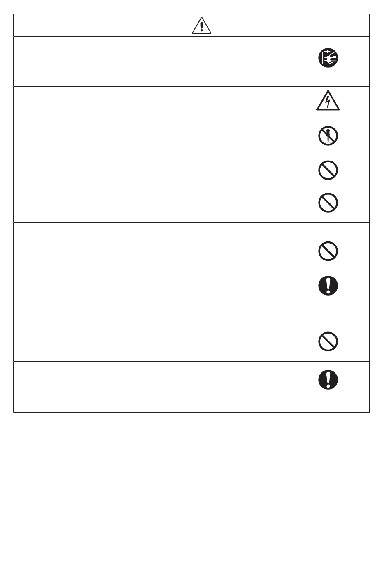392x563 pixels.
Task: Select the narrow cell right of the electric shock triangle
Action: 361,138
